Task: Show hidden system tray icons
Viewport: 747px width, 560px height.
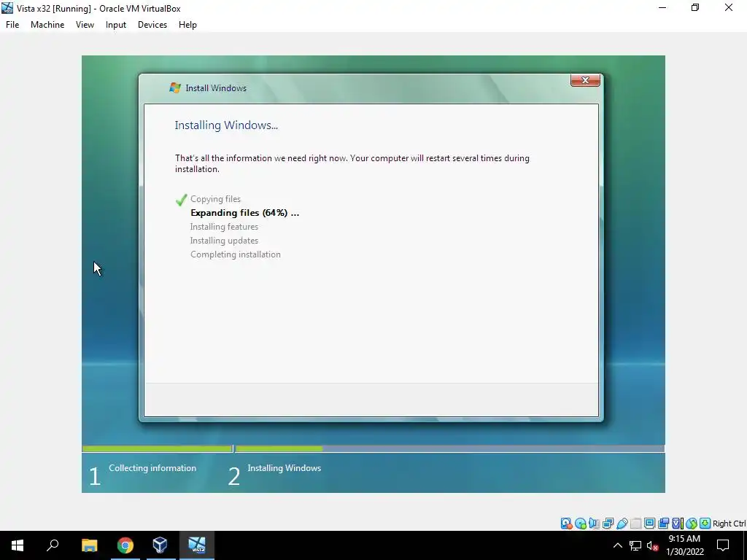Action: [617, 545]
